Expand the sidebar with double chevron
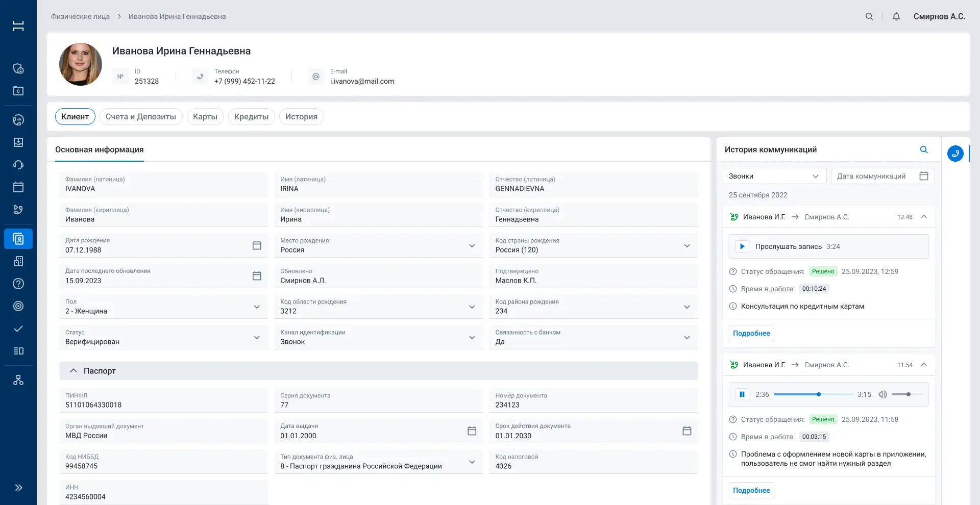980x505 pixels. click(18, 488)
